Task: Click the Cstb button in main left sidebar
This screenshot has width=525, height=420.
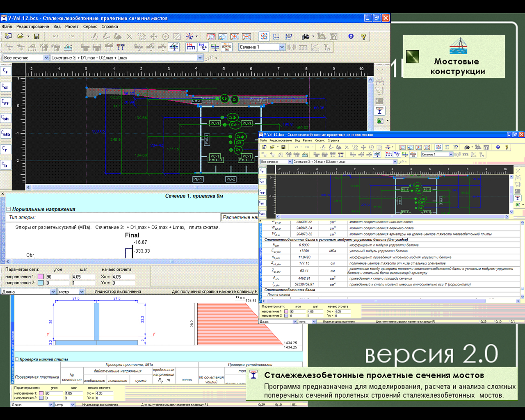Action: [x=6, y=134]
